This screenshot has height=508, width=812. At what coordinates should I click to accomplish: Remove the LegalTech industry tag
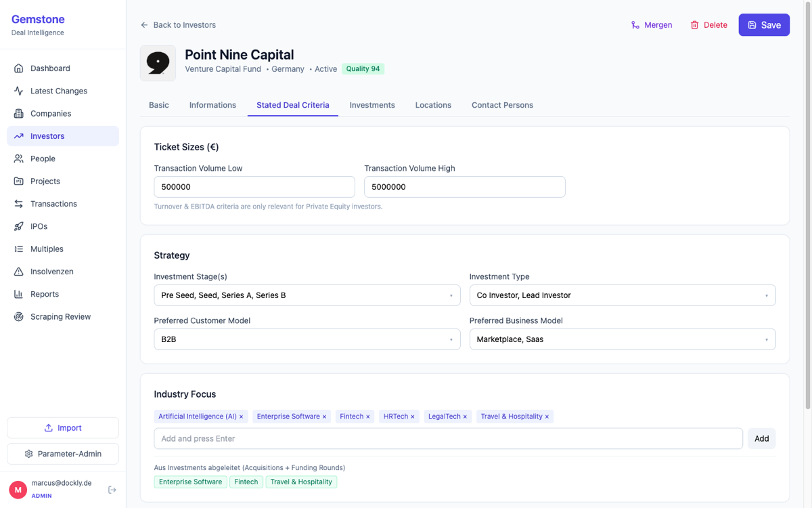click(465, 417)
